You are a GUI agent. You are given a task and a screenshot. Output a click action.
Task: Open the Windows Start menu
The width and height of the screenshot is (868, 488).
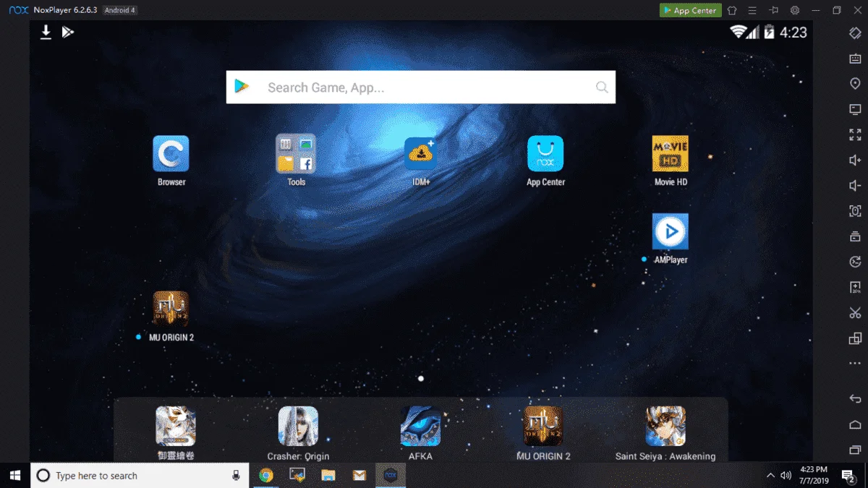click(14, 475)
